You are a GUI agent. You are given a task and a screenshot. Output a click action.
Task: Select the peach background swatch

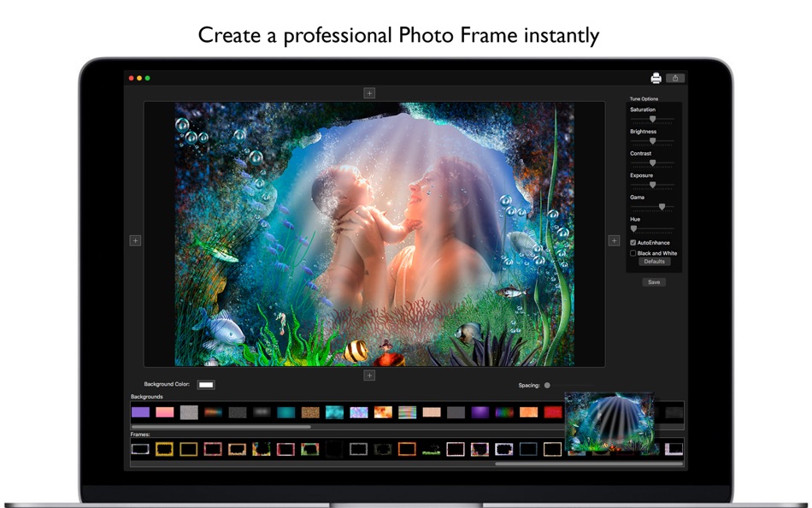(432, 412)
